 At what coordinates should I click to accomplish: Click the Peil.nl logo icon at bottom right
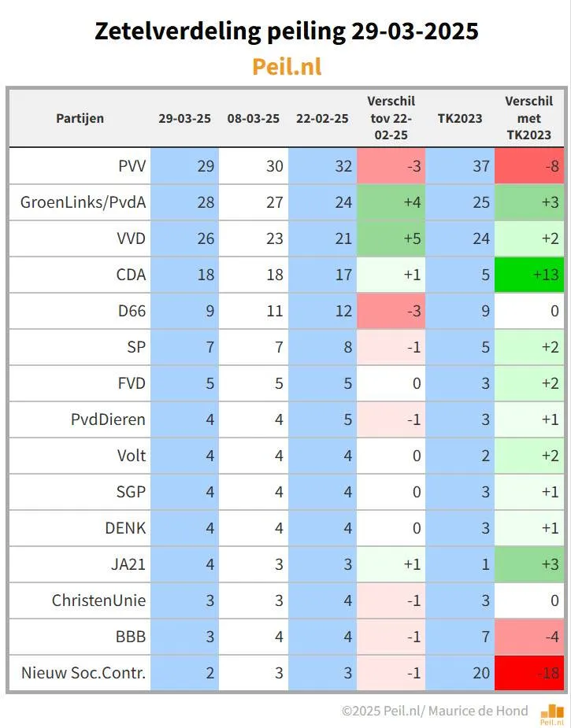[552, 714]
